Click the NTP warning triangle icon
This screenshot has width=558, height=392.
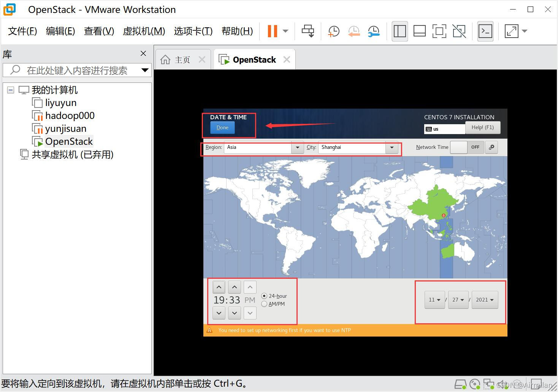click(209, 330)
